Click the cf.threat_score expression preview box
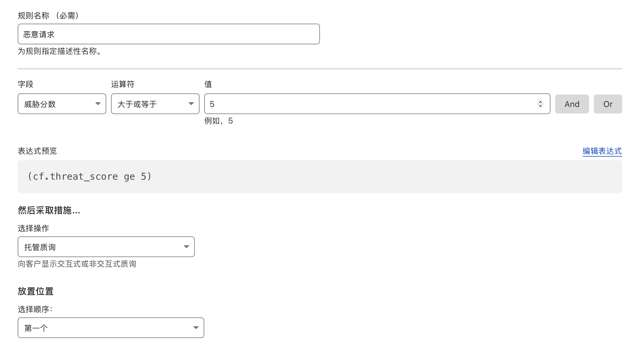Image resolution: width=644 pixels, height=354 pixels. click(320, 177)
